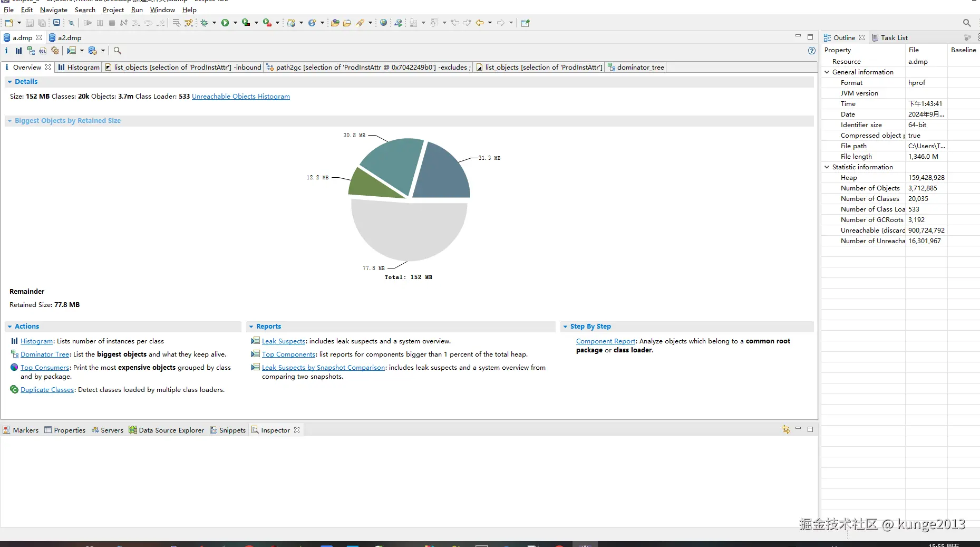Click the External Tools run icon

267,23
